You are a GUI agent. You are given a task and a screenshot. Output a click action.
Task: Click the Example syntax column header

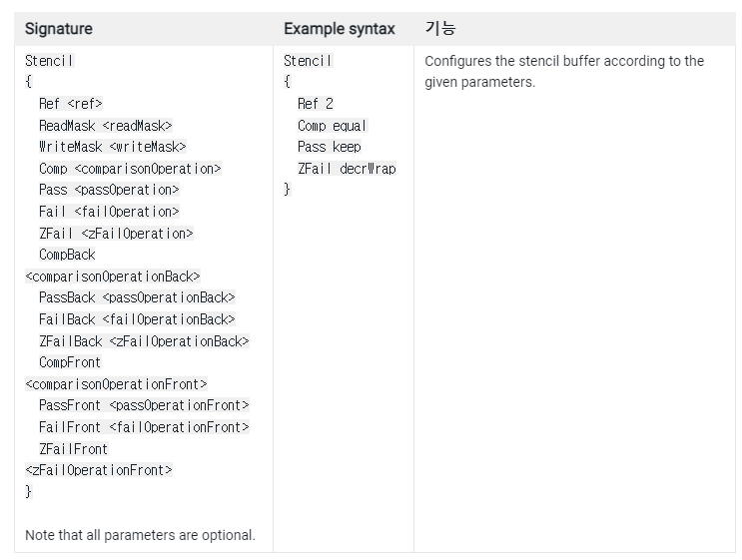340,29
